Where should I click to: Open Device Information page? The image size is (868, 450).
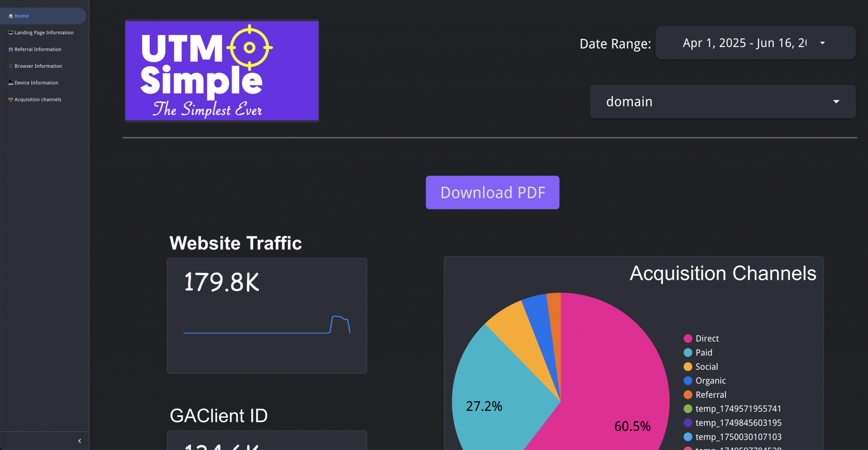pos(43,83)
